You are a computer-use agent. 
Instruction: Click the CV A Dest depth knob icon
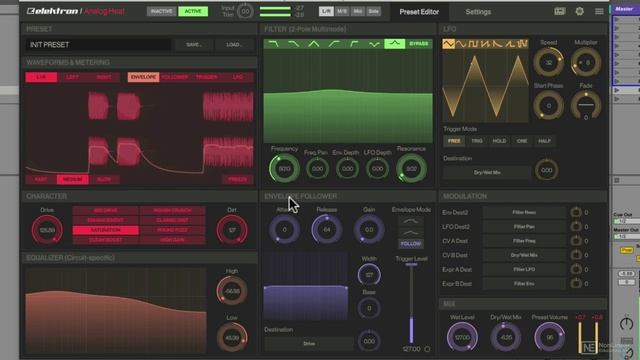[576, 241]
